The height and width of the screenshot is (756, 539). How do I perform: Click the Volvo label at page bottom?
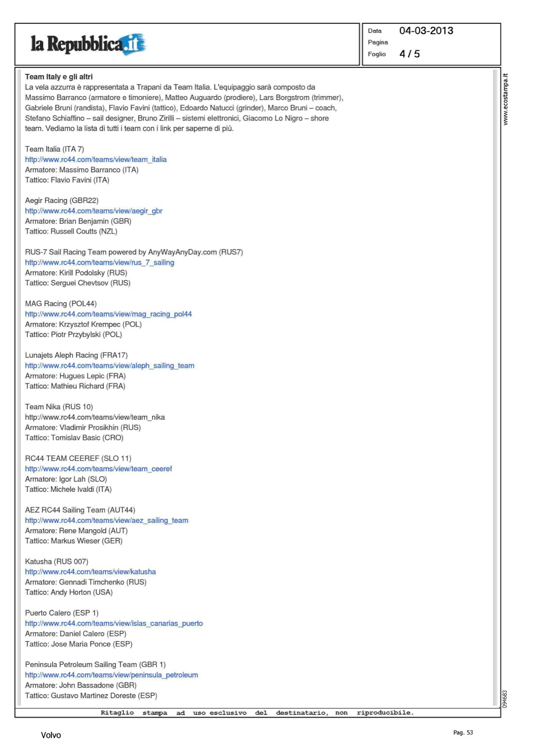(51, 735)
